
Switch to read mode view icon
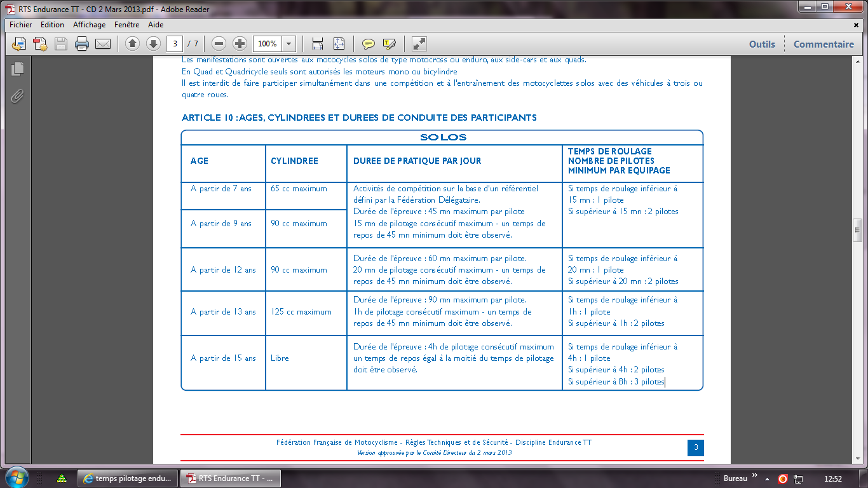(x=419, y=44)
